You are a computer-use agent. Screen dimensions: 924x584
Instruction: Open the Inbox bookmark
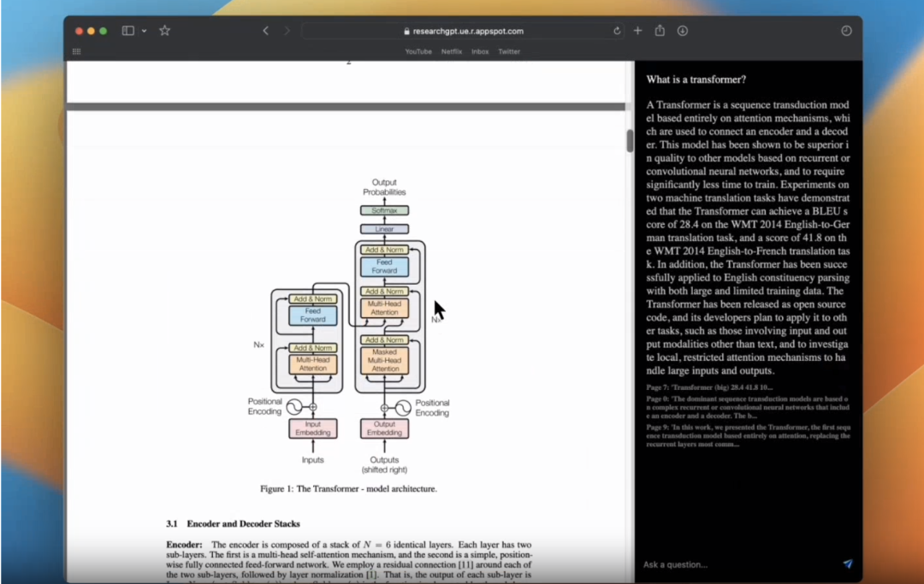[x=480, y=52]
